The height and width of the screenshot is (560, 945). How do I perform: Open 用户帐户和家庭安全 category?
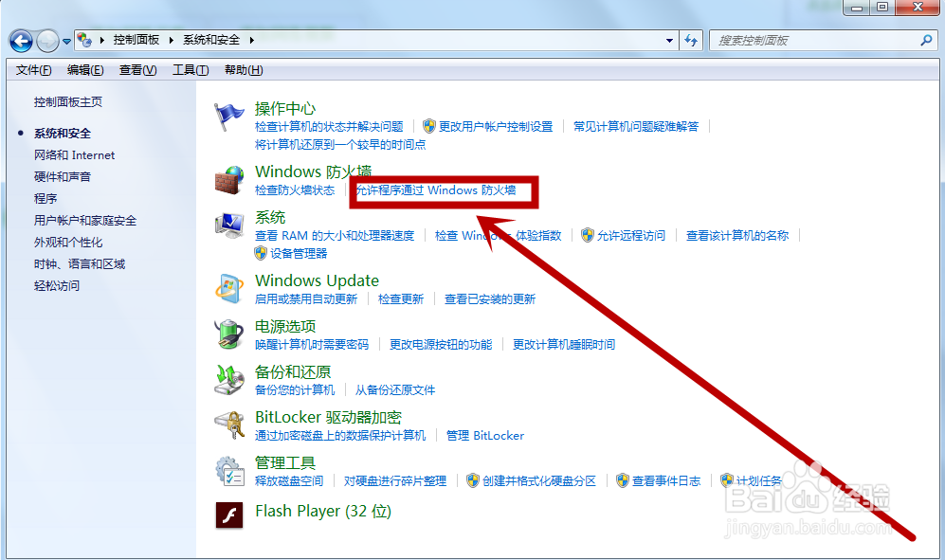85,220
